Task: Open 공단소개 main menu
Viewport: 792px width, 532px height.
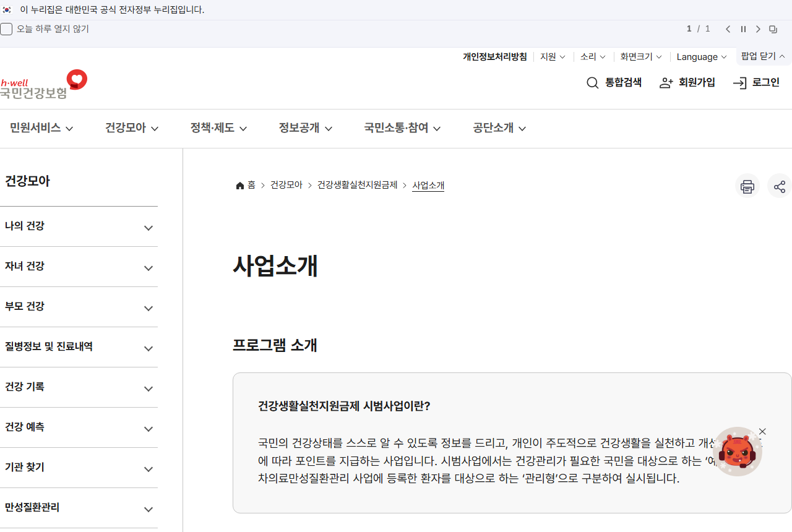Action: pyautogui.click(x=499, y=128)
